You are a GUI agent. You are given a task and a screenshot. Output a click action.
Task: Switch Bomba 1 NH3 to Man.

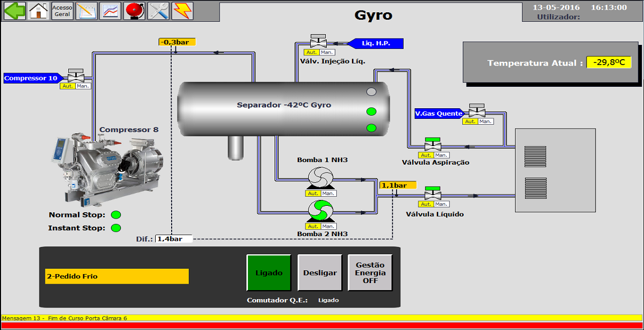[x=328, y=194]
